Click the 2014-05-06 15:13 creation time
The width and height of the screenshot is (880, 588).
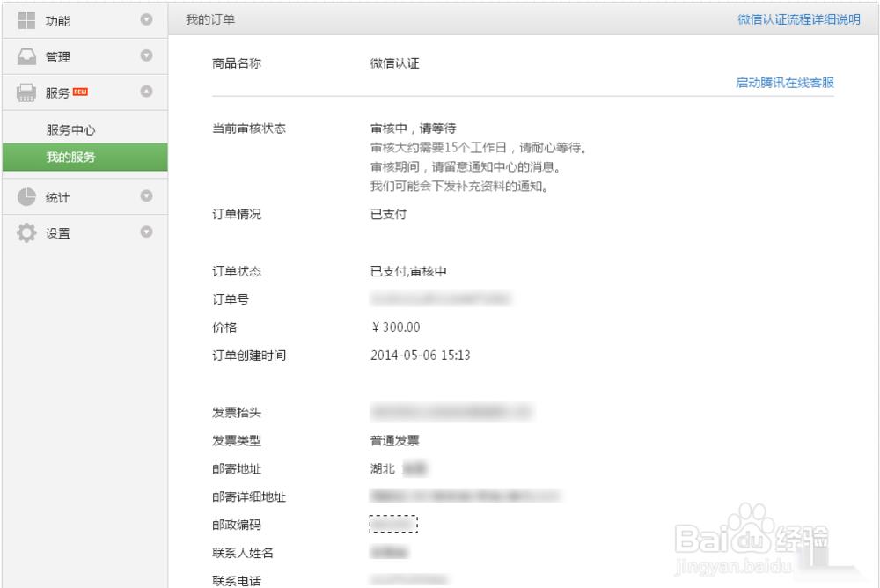[421, 356]
